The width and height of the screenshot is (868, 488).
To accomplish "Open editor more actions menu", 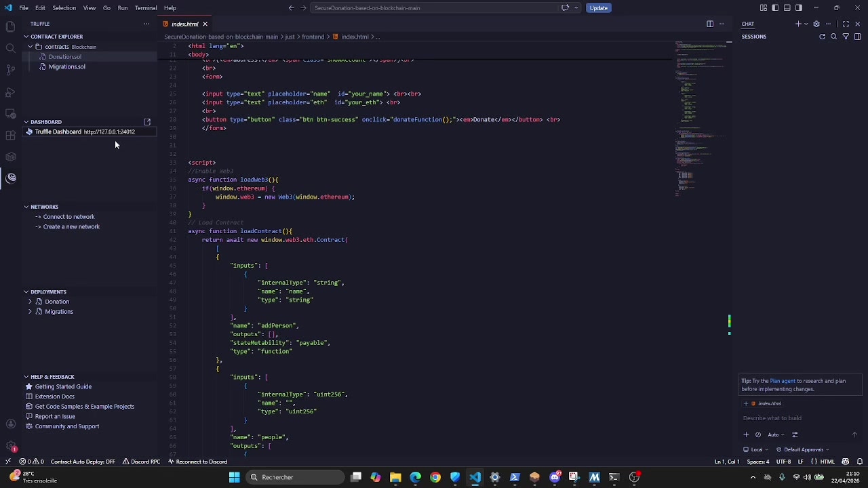I will tap(722, 24).
